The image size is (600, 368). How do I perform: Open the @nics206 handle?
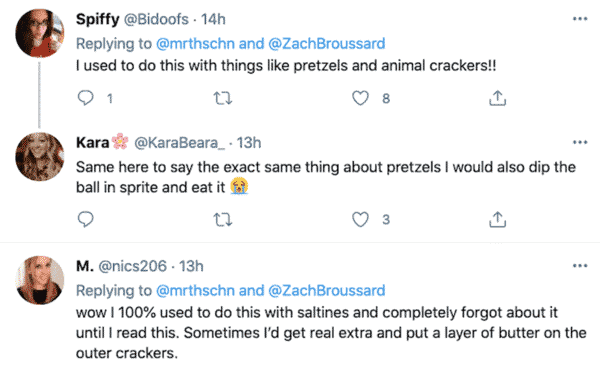coord(132,266)
